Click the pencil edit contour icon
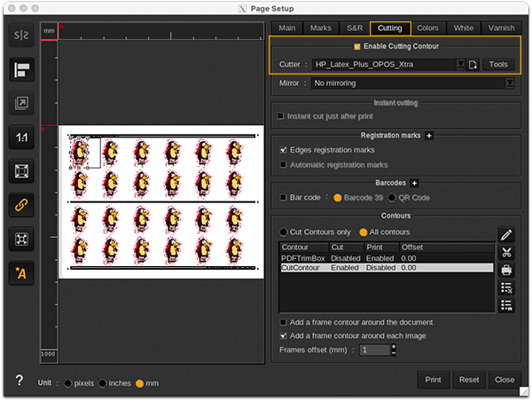The image size is (532, 401). 506,235
